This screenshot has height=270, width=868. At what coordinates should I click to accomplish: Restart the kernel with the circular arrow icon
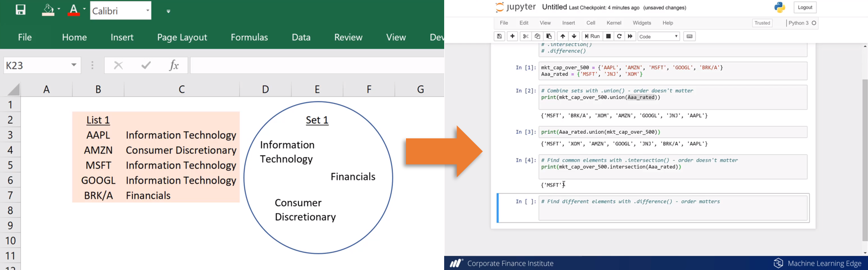(619, 36)
